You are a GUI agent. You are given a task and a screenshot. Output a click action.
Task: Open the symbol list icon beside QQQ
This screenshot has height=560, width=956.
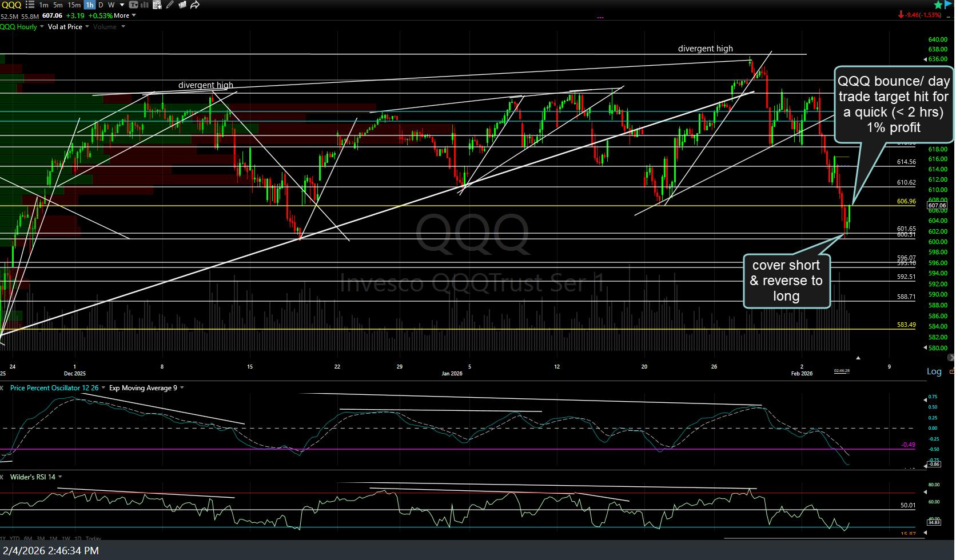click(x=30, y=5)
